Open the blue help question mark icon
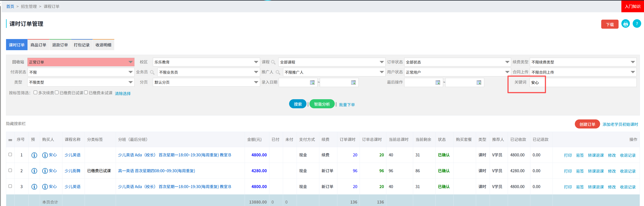Screen dimensions: 644x206 coord(637,24)
